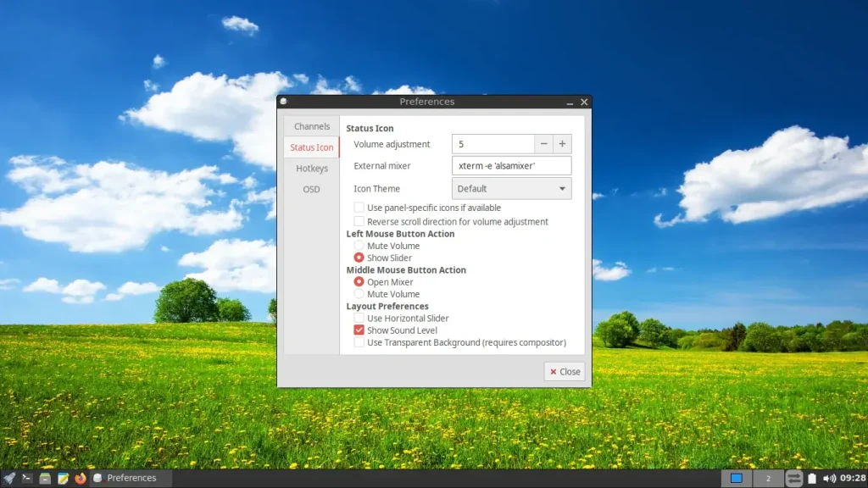Open the rocket application launcher menu
This screenshot has width=868, height=488.
coord(8,478)
